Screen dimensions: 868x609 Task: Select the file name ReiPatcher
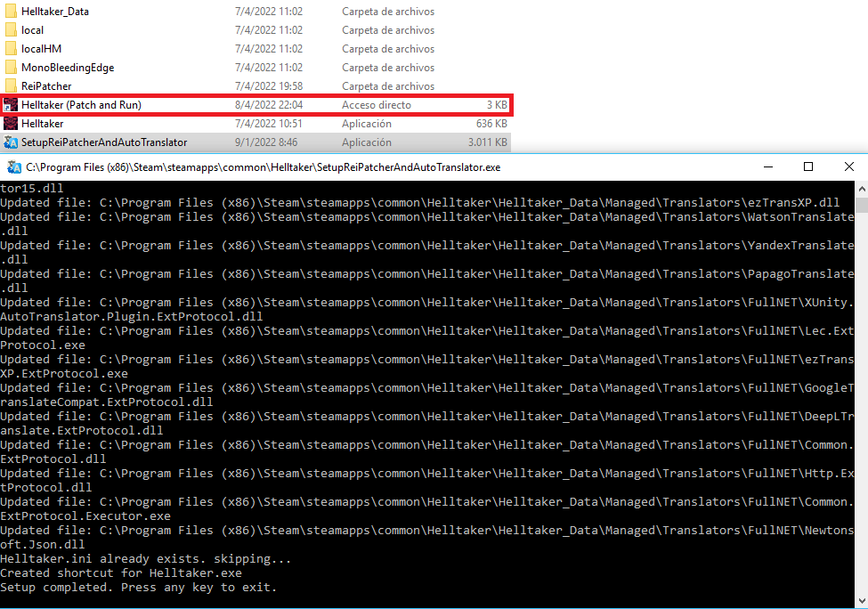pyautogui.click(x=46, y=86)
